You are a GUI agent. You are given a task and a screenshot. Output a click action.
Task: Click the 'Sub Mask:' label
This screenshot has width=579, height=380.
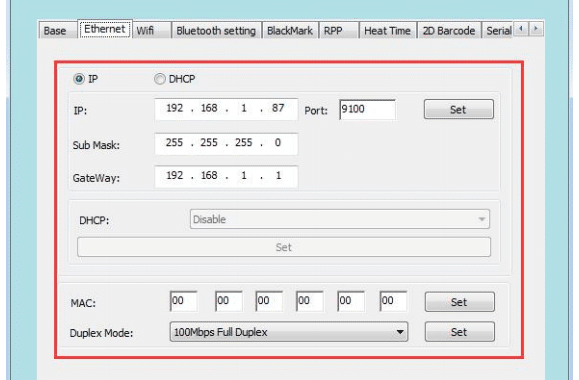[96, 145]
